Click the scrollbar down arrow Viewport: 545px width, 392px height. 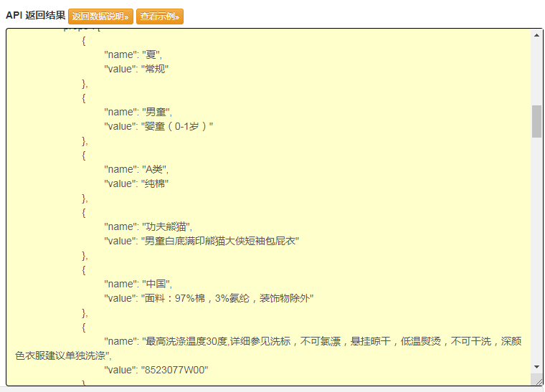point(536,367)
